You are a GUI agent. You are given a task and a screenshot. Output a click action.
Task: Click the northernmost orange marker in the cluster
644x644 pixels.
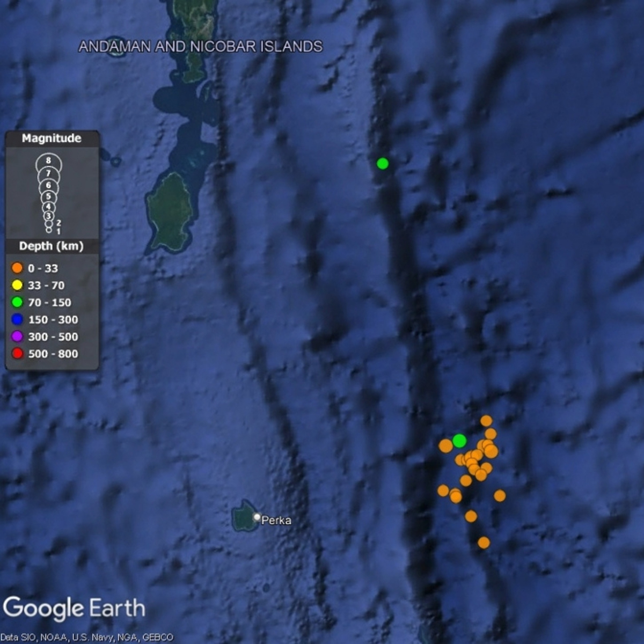click(x=486, y=421)
